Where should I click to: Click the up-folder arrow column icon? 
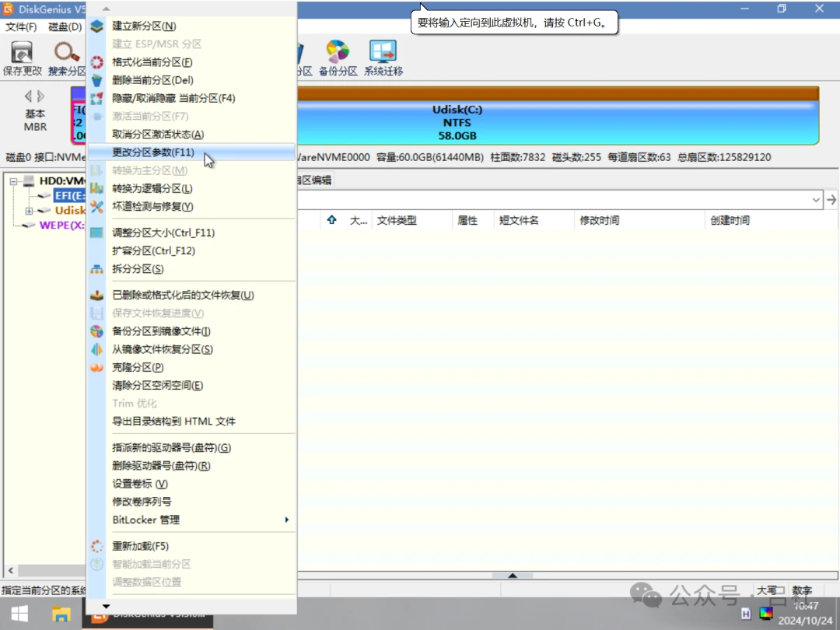(x=331, y=220)
